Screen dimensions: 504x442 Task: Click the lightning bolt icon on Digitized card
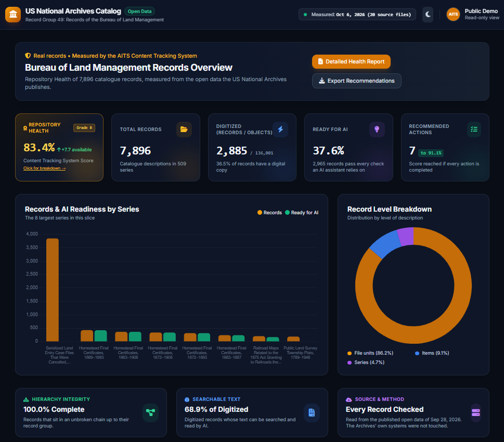pyautogui.click(x=280, y=129)
